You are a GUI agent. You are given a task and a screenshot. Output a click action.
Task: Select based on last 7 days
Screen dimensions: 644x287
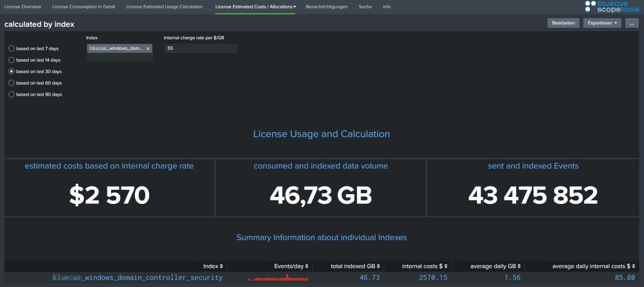click(x=12, y=48)
